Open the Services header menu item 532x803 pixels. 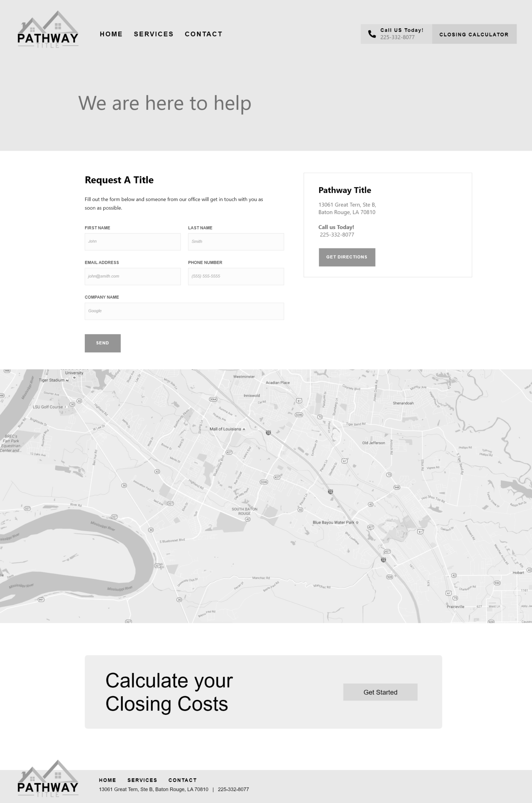pyautogui.click(x=153, y=34)
